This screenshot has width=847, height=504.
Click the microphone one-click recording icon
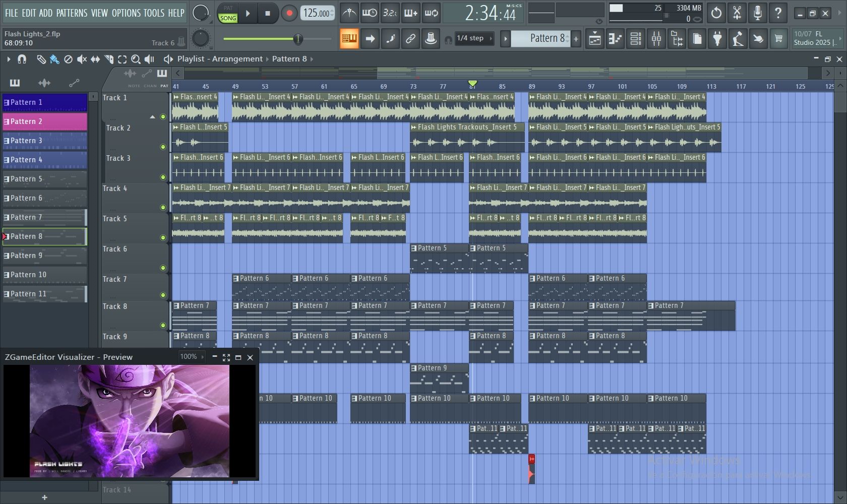pos(757,13)
